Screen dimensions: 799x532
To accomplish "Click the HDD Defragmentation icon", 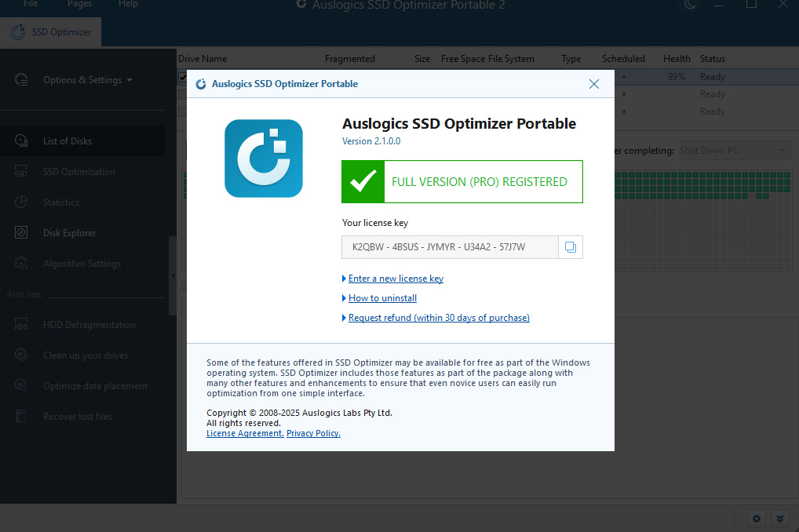I will pyautogui.click(x=21, y=325).
